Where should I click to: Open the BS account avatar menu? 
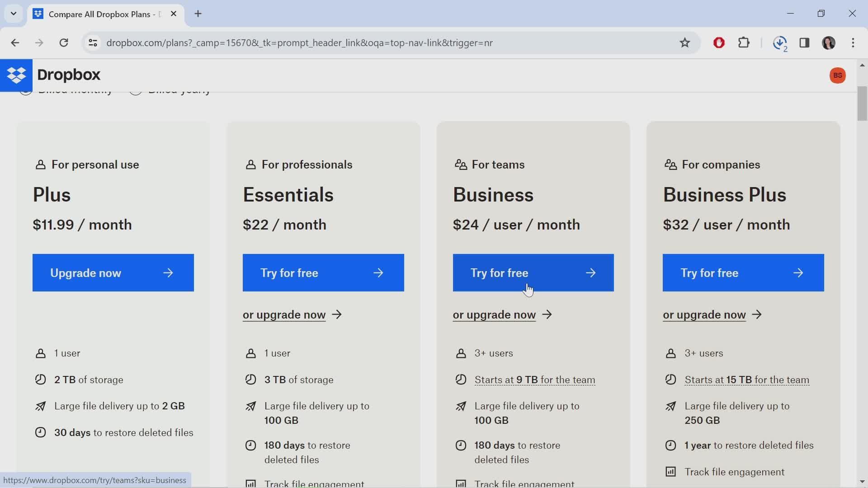[837, 75]
